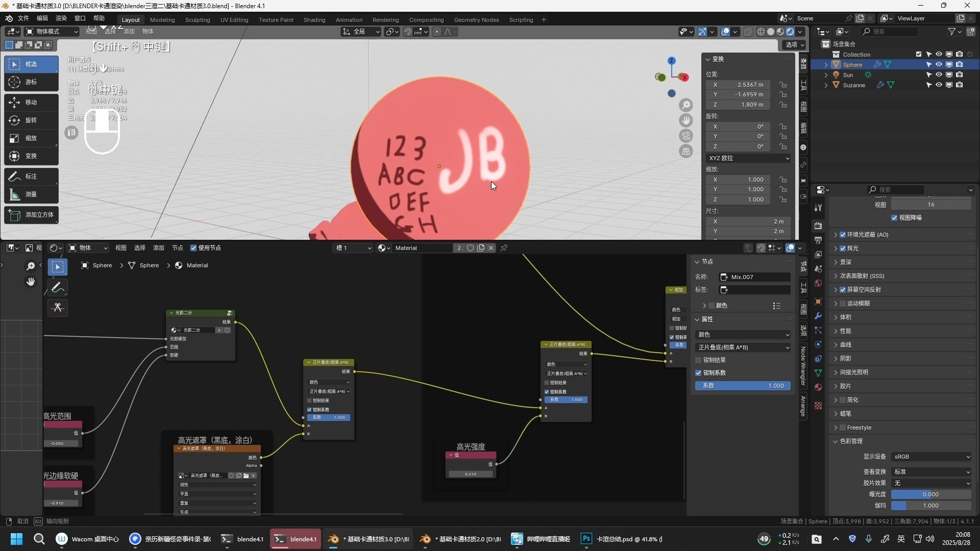Toggle the 使用节点 use nodes checkbox
The width and height of the screenshot is (980, 551).
(x=193, y=248)
